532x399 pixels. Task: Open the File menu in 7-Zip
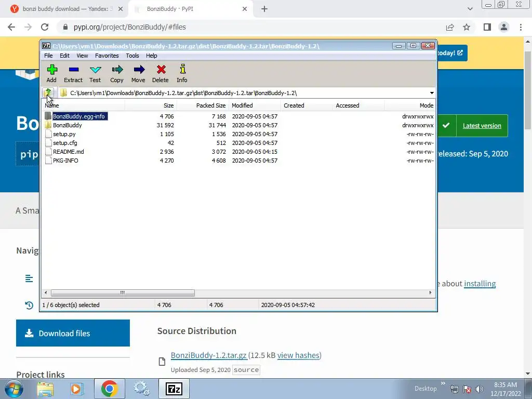point(48,56)
